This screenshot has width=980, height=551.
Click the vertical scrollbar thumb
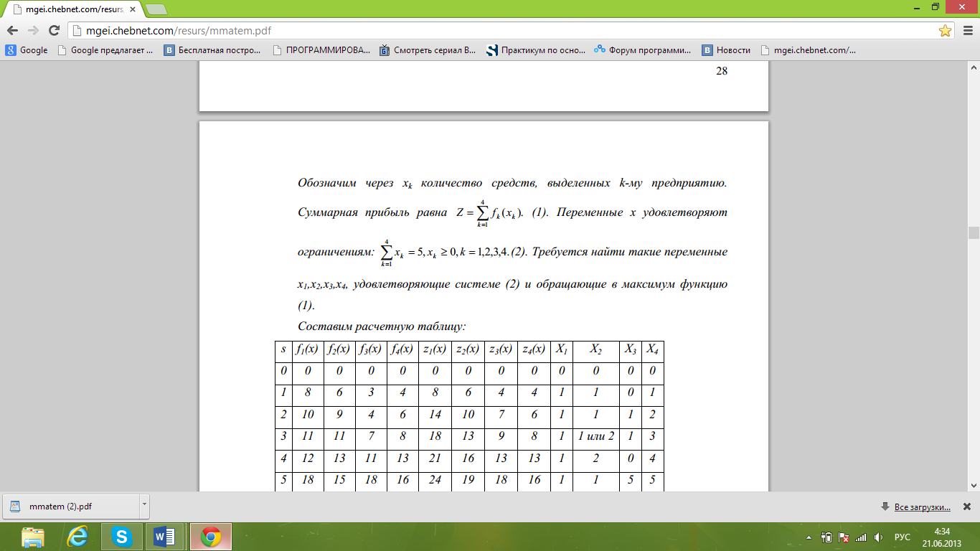click(974, 232)
